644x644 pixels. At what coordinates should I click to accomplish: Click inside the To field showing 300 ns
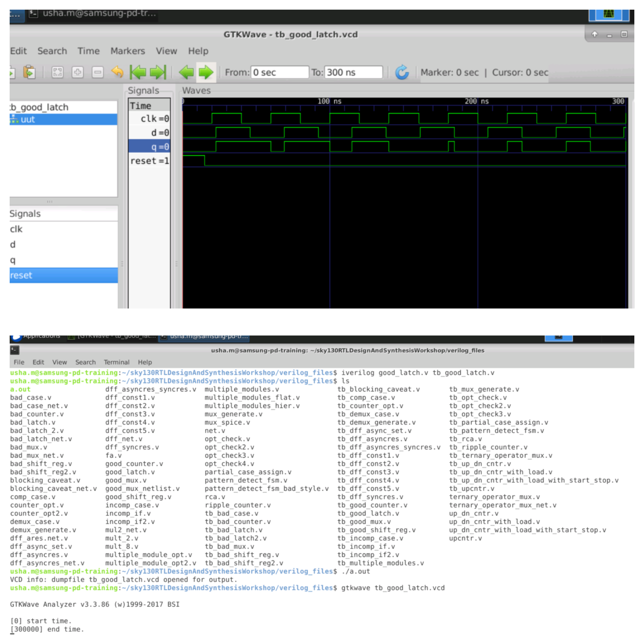[x=353, y=72]
